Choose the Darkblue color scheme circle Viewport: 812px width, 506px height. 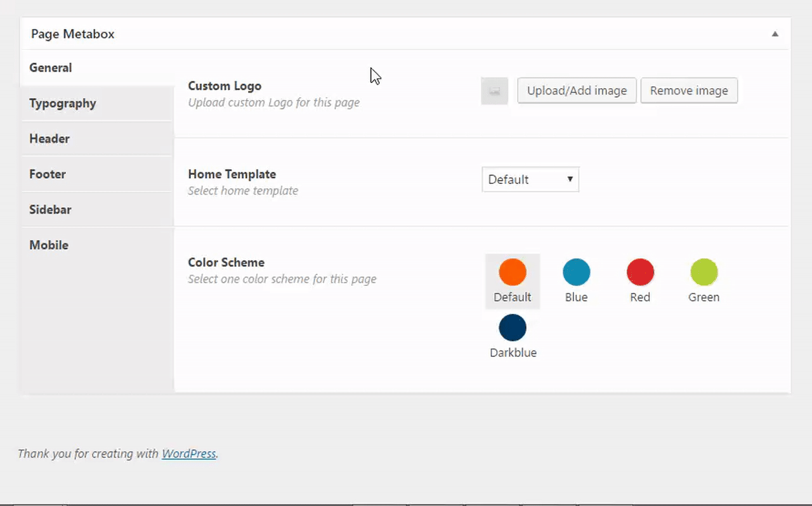(x=513, y=328)
